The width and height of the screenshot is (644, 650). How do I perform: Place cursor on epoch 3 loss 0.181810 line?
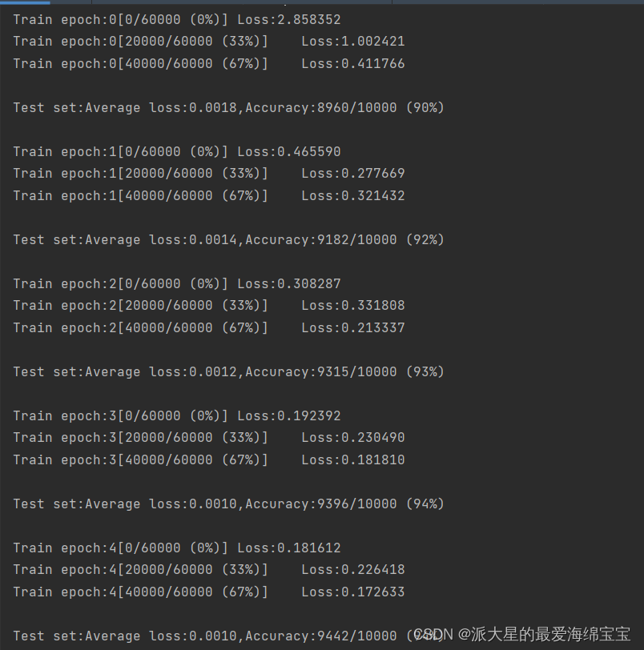pos(208,459)
